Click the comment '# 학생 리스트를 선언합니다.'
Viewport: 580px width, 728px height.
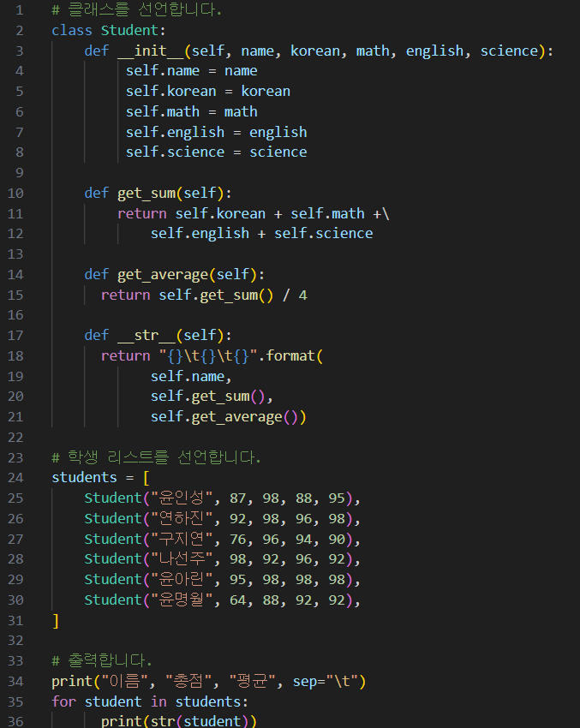point(156,458)
